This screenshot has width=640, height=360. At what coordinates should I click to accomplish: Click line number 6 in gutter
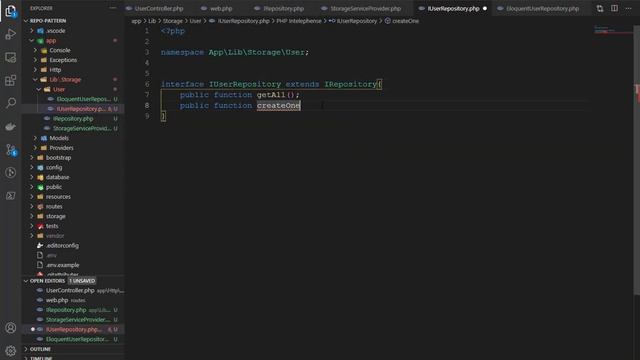tap(147, 84)
